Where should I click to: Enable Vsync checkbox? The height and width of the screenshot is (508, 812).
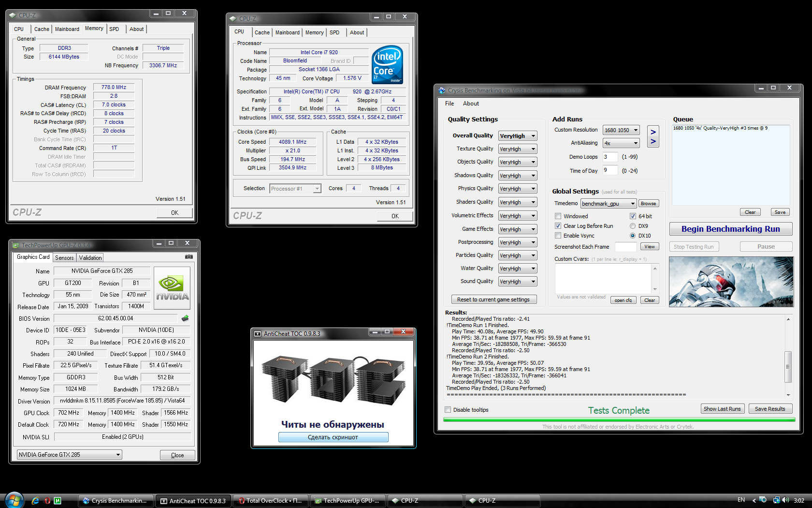click(x=558, y=236)
